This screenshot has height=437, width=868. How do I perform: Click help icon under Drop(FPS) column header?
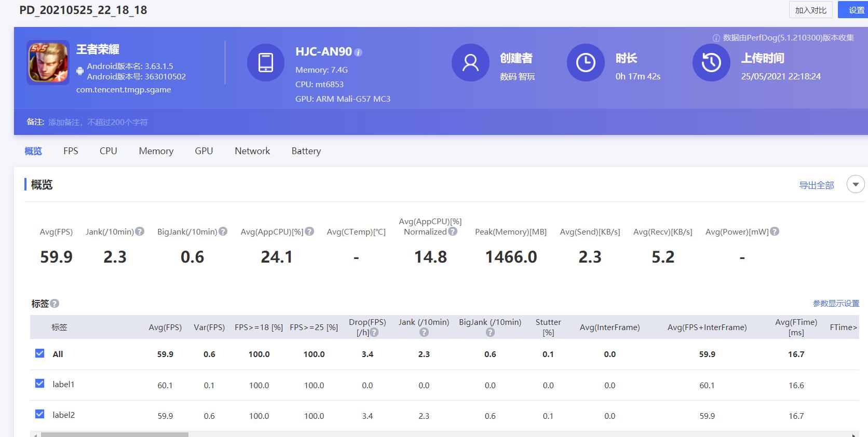click(374, 333)
